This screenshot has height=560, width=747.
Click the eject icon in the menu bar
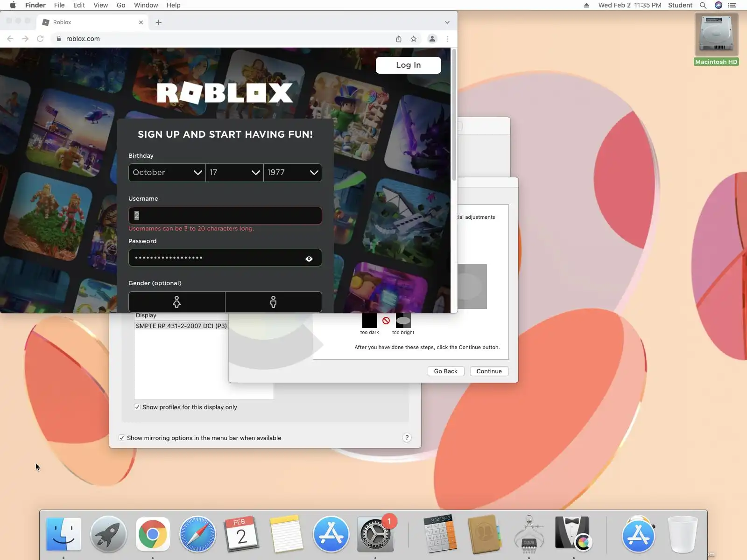(586, 5)
